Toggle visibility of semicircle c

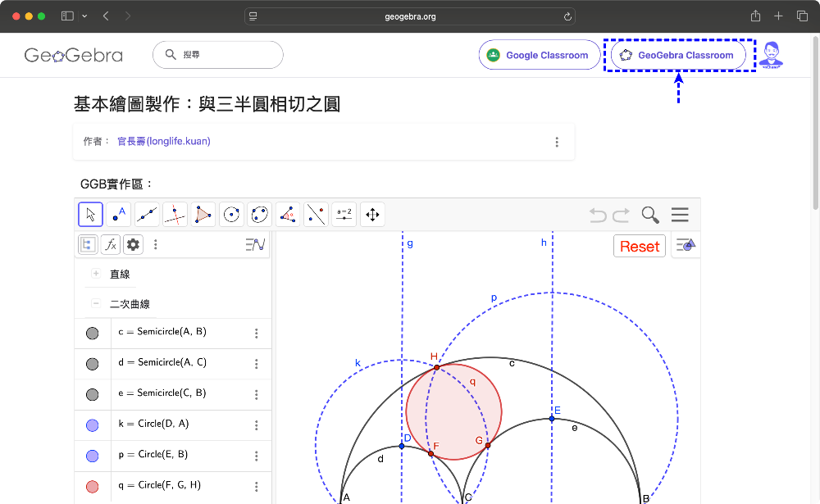coord(92,334)
